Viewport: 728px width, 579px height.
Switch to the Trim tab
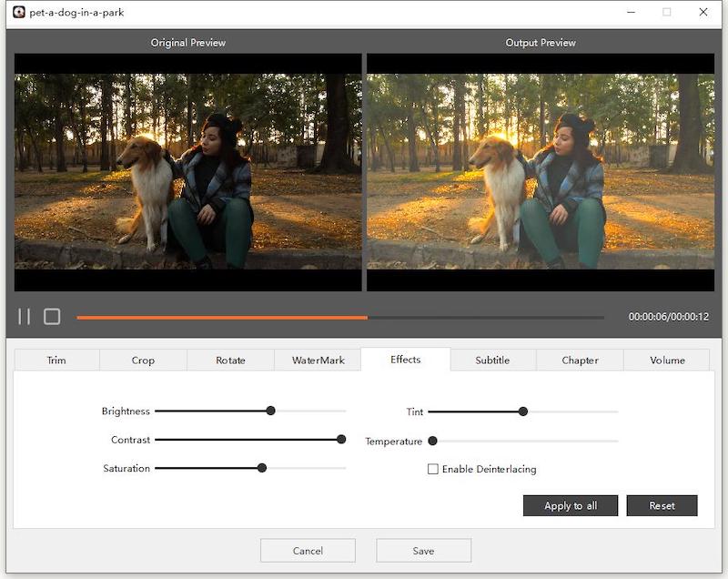point(56,361)
